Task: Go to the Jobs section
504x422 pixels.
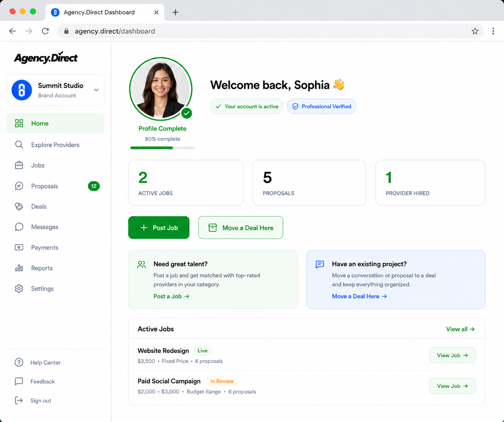Action: point(55,165)
